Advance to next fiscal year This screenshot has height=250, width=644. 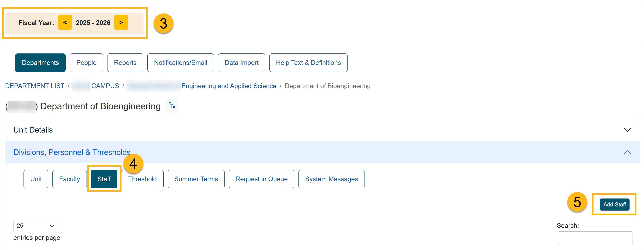click(121, 22)
